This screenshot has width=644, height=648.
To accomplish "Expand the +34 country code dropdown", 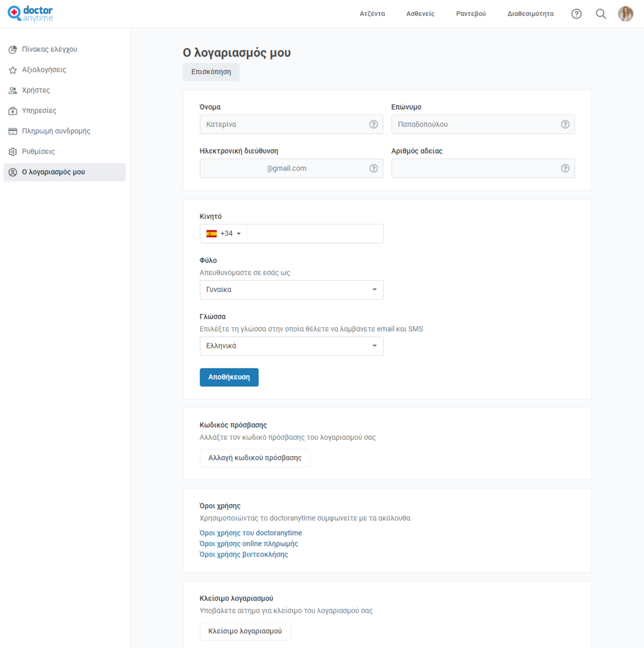I will point(223,234).
